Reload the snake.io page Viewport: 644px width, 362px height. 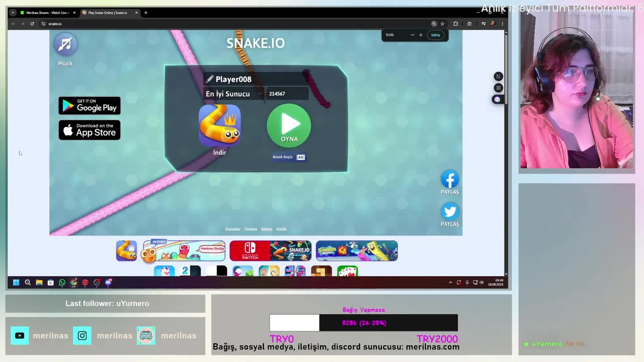click(32, 24)
